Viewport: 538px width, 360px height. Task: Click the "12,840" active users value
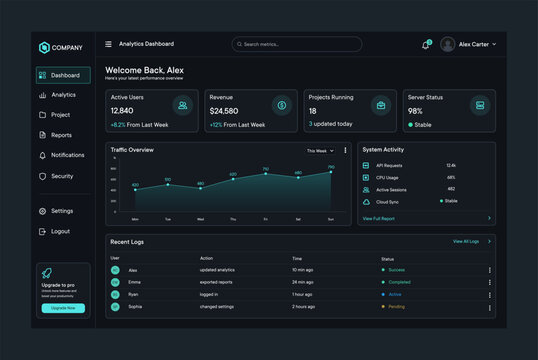[122, 111]
